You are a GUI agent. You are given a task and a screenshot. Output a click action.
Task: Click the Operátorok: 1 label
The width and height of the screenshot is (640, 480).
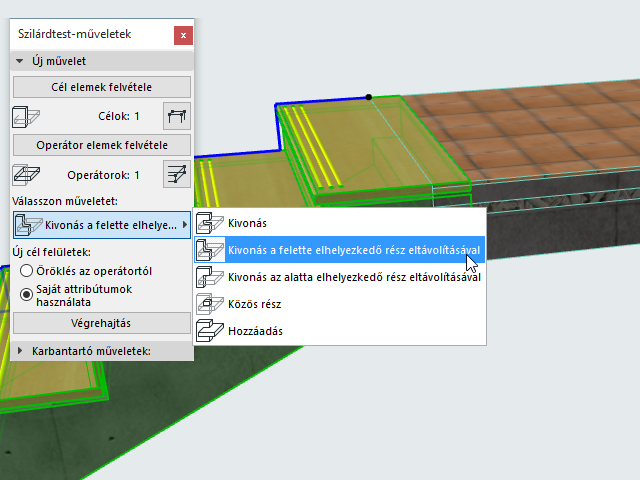(103, 176)
